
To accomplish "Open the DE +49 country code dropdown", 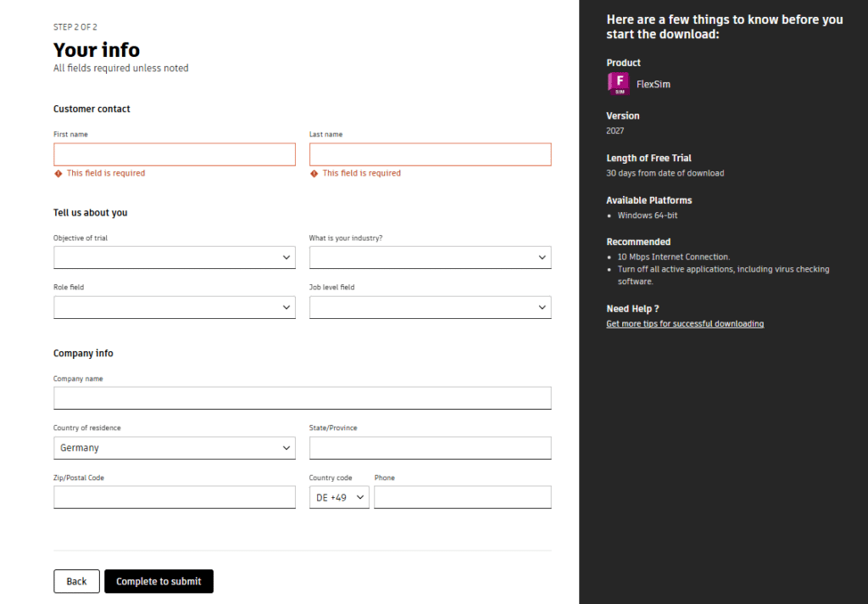I will tap(339, 497).
